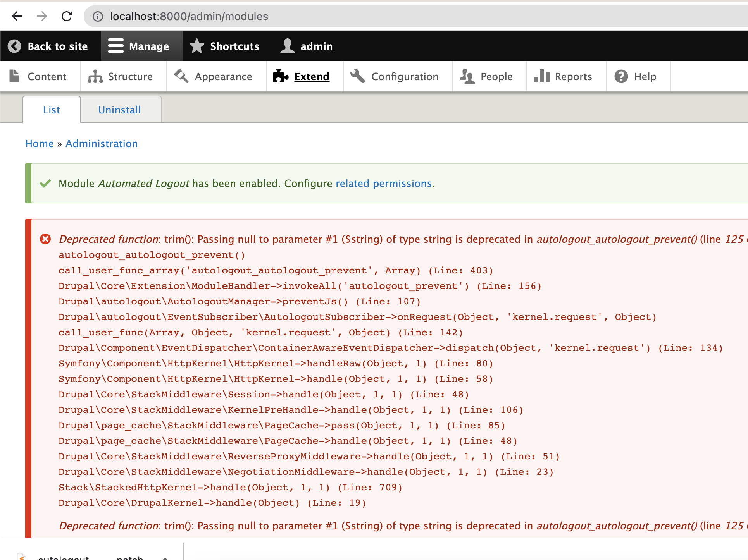Switch to the List tab
748x560 pixels.
(52, 110)
